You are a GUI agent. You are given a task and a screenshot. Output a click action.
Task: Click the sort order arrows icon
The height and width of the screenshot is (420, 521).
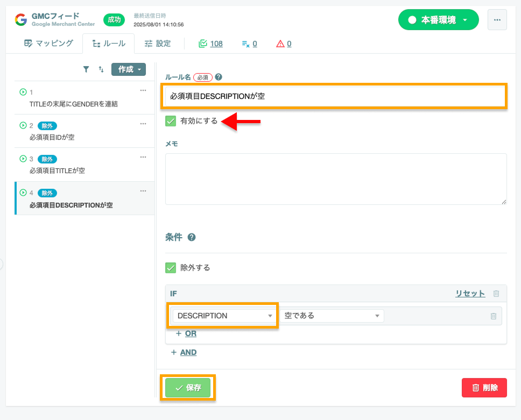pyautogui.click(x=101, y=69)
